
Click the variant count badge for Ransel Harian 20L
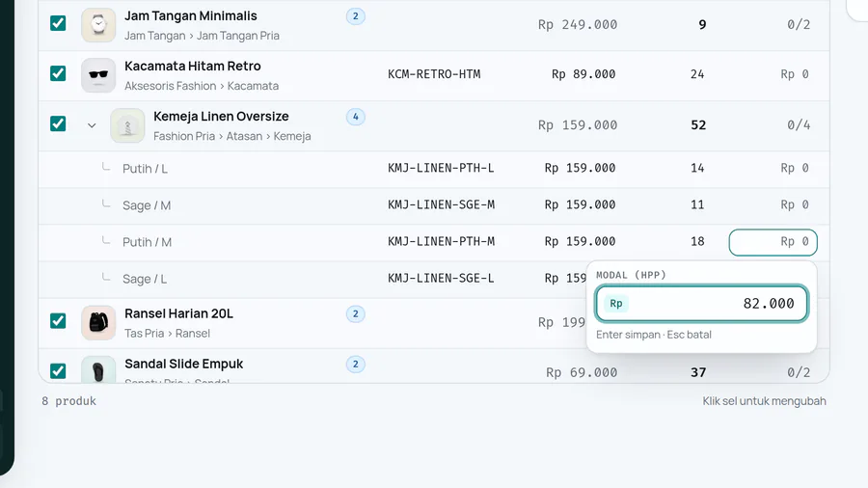click(x=355, y=314)
